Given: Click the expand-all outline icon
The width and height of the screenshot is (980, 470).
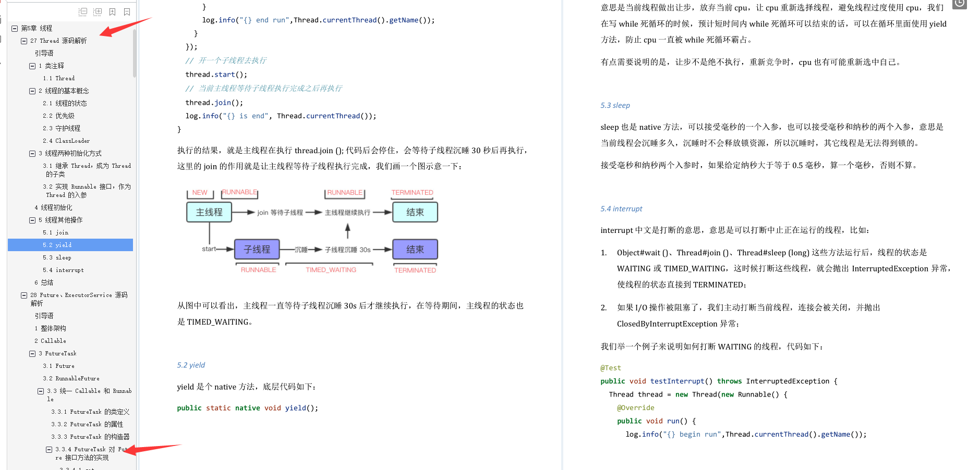Looking at the screenshot, I should 98,11.
